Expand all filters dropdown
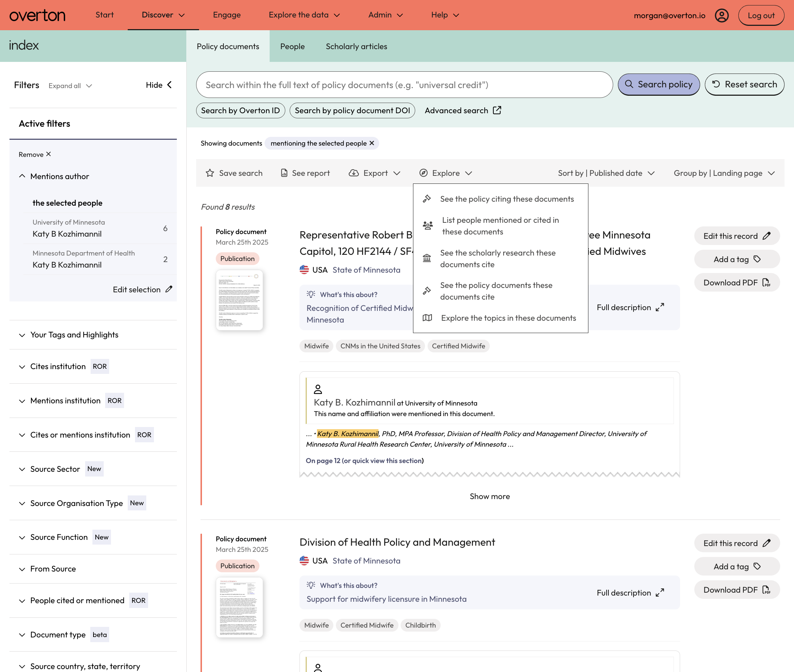This screenshot has width=794, height=672. pyautogui.click(x=70, y=86)
